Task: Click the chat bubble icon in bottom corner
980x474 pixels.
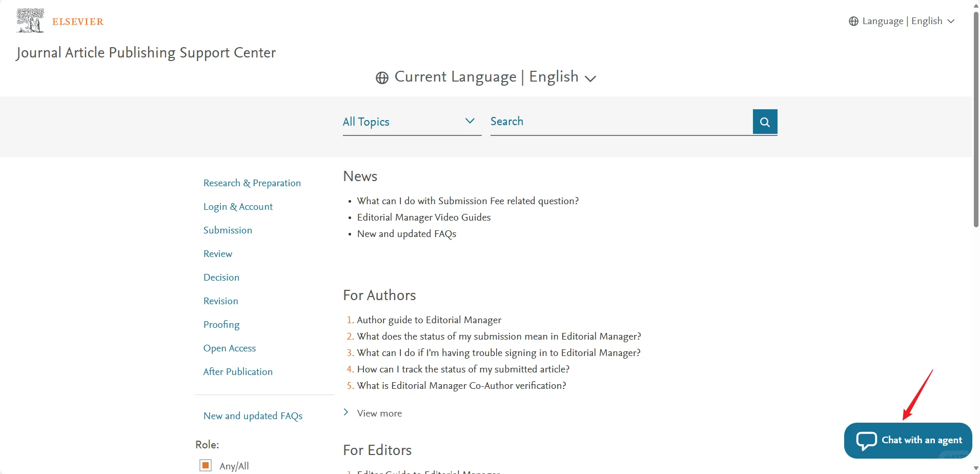Action: tap(867, 440)
